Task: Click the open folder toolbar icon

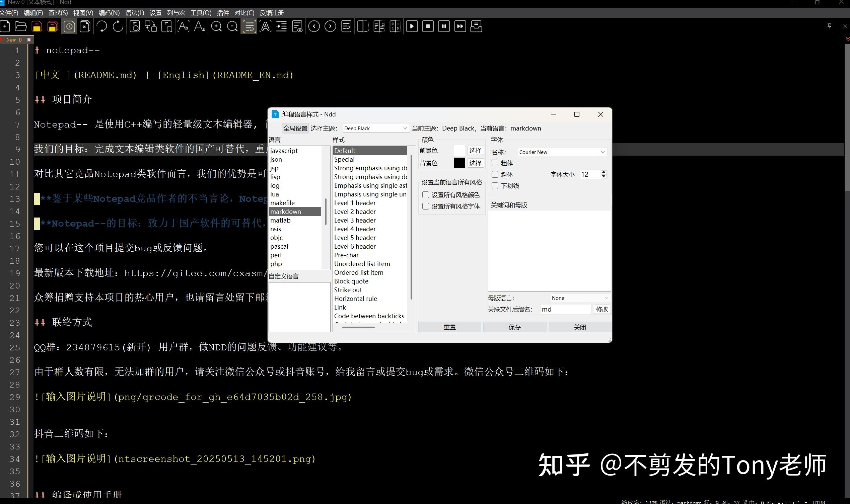Action: [21, 26]
